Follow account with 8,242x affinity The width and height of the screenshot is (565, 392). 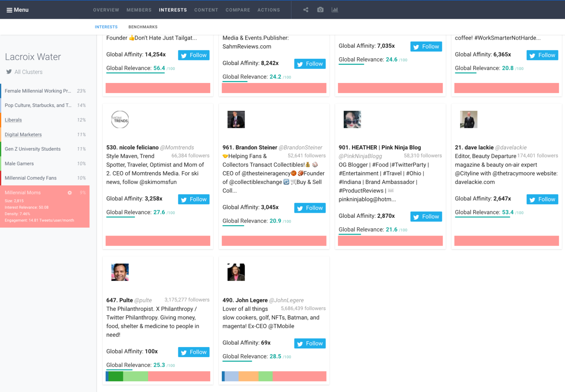(x=310, y=64)
